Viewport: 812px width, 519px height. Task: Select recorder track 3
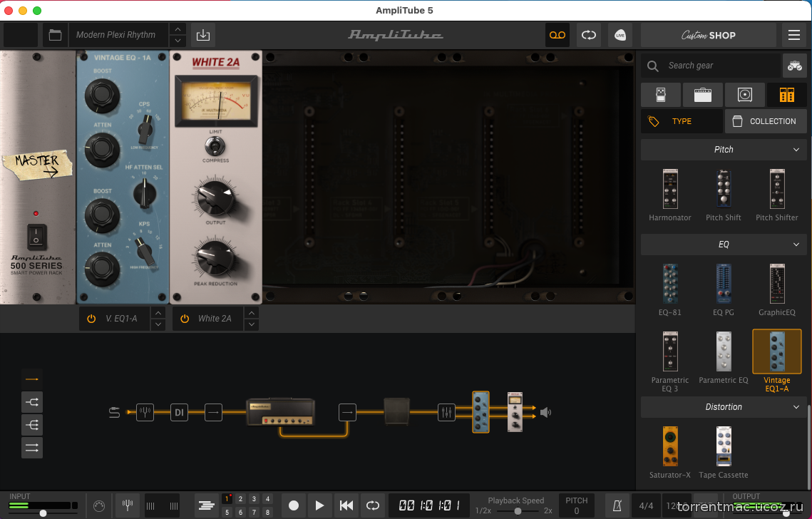tap(254, 499)
